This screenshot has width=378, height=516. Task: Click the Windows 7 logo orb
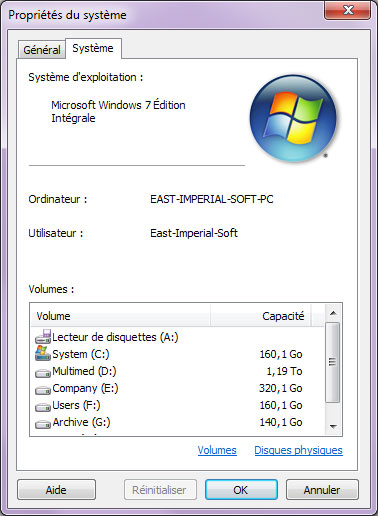(x=293, y=118)
